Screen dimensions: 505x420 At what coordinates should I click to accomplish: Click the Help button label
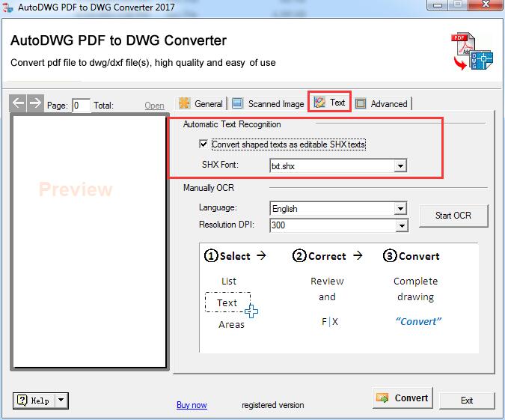click(40, 401)
